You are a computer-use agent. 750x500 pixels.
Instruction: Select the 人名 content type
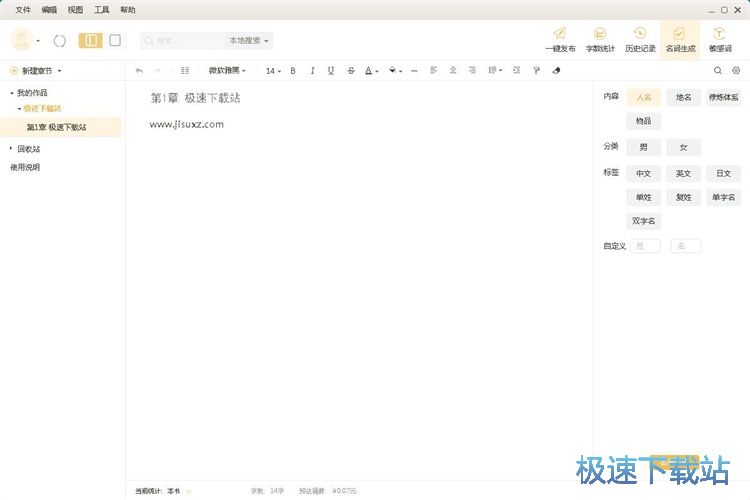point(643,97)
